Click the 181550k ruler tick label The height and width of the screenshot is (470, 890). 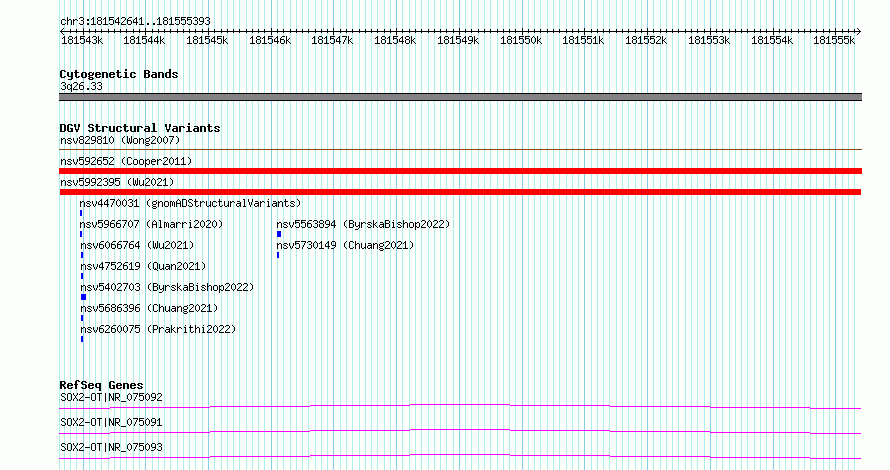(x=521, y=40)
